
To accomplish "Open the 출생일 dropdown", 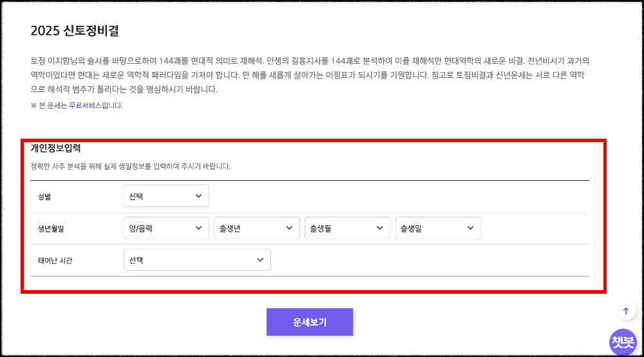I will 438,228.
